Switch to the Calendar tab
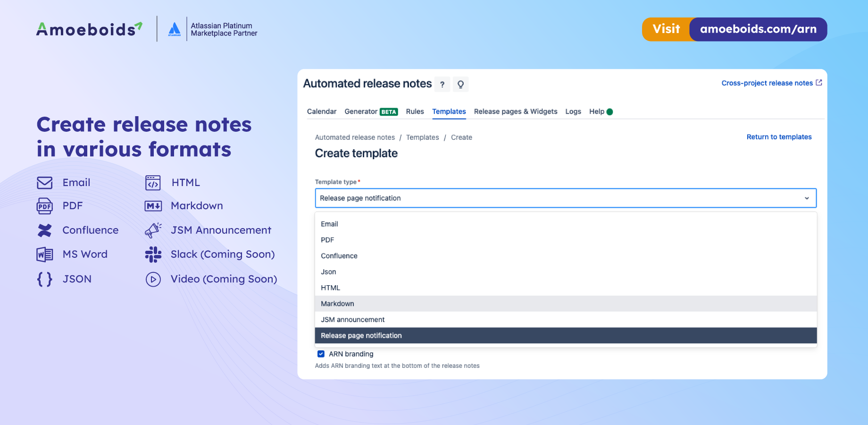The height and width of the screenshot is (425, 868). tap(322, 111)
